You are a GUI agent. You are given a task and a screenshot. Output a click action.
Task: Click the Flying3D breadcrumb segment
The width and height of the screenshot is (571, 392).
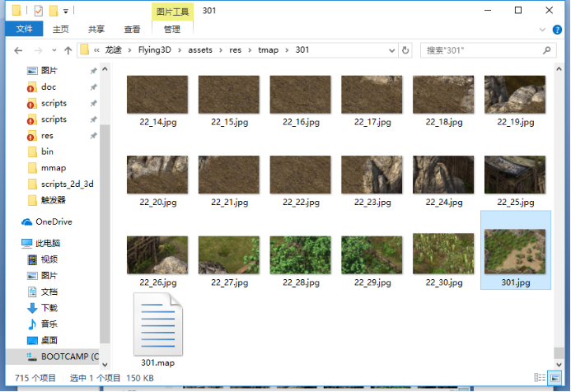click(154, 50)
